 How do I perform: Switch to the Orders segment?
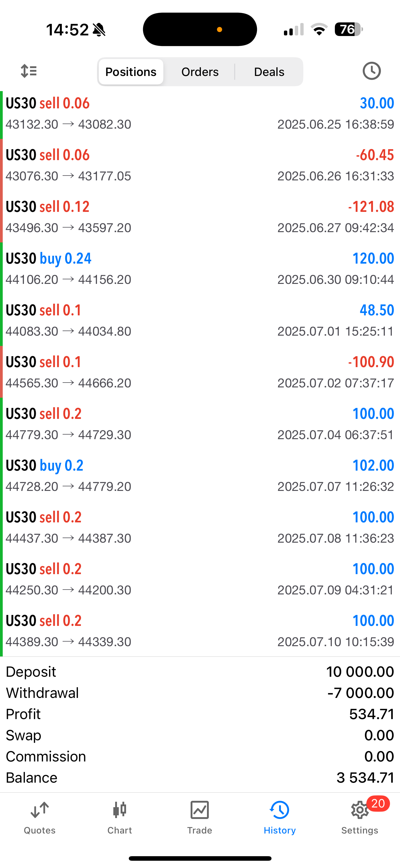pos(200,72)
